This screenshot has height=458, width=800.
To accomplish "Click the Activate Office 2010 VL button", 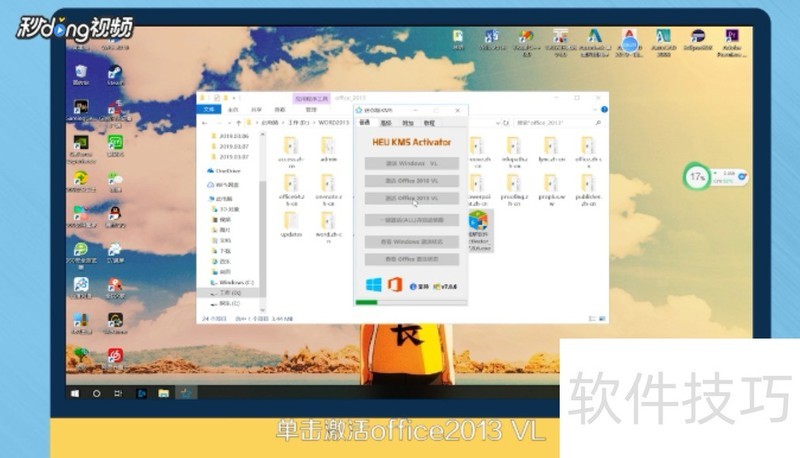I will tap(411, 181).
